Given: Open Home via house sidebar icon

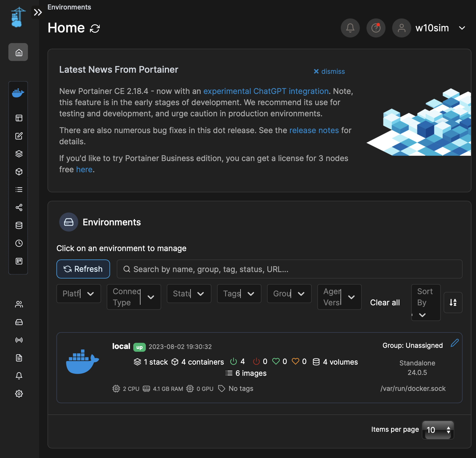Looking at the screenshot, I should (18, 52).
